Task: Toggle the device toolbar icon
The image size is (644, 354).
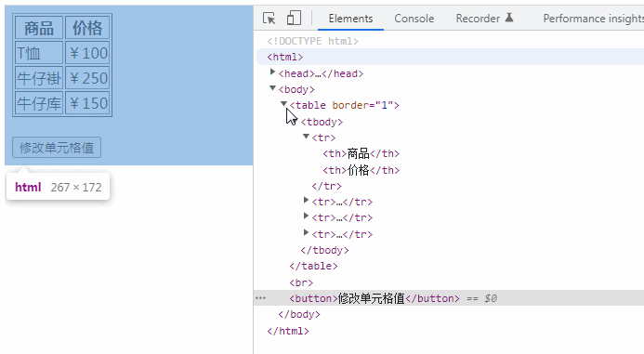Action: tap(294, 18)
